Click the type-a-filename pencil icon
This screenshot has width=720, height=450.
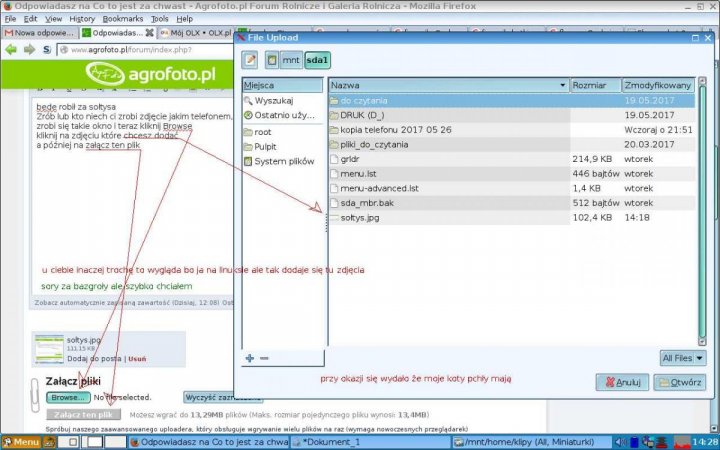[250, 60]
